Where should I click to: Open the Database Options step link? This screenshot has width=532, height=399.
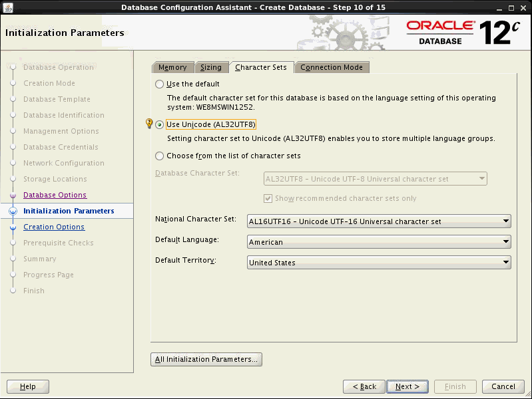55,195
